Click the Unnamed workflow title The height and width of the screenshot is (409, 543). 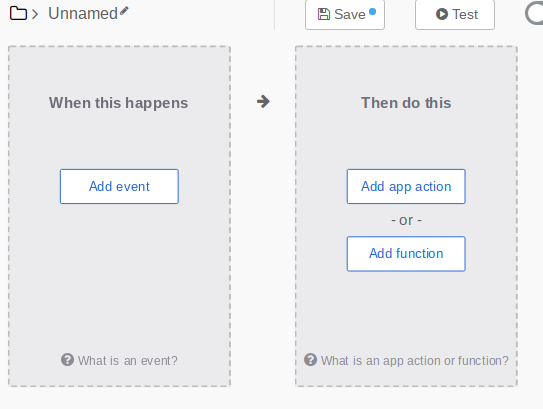83,14
